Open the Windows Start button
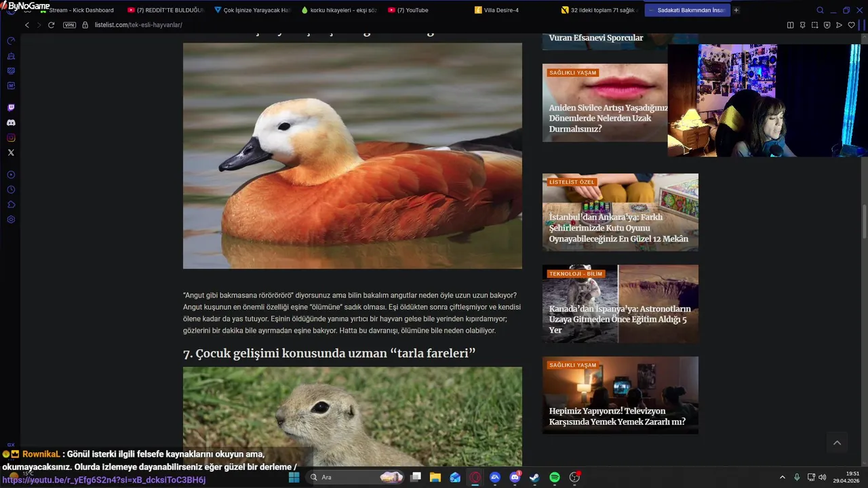This screenshot has width=868, height=488. (294, 477)
